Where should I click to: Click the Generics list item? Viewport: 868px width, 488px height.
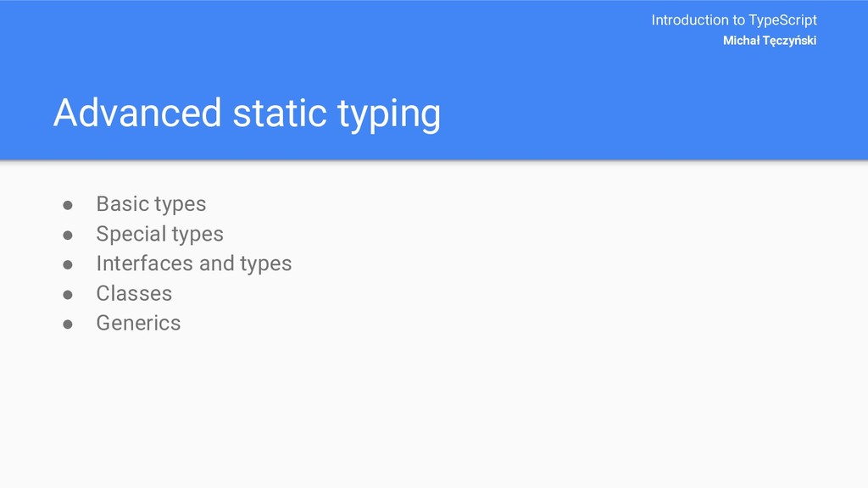click(x=138, y=323)
